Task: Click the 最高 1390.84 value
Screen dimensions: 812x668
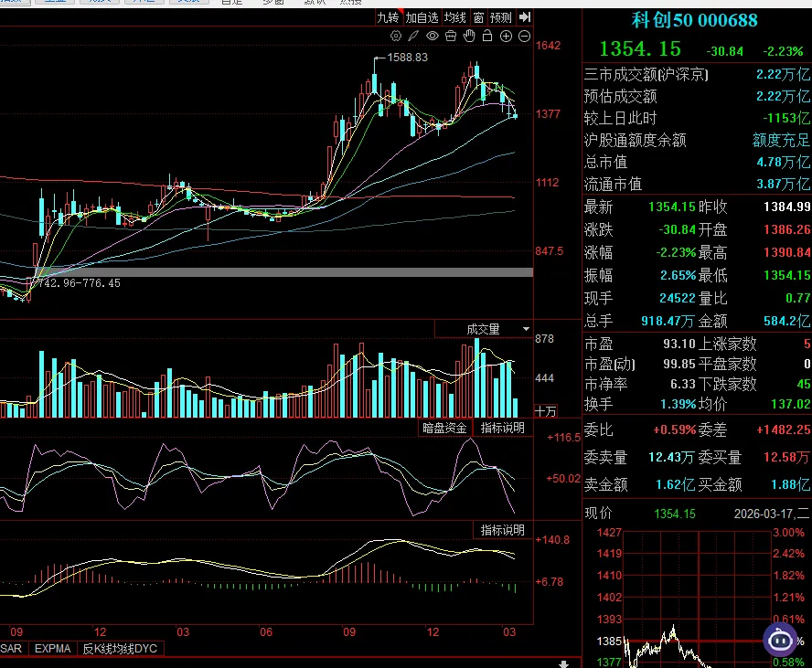Action: point(787,252)
